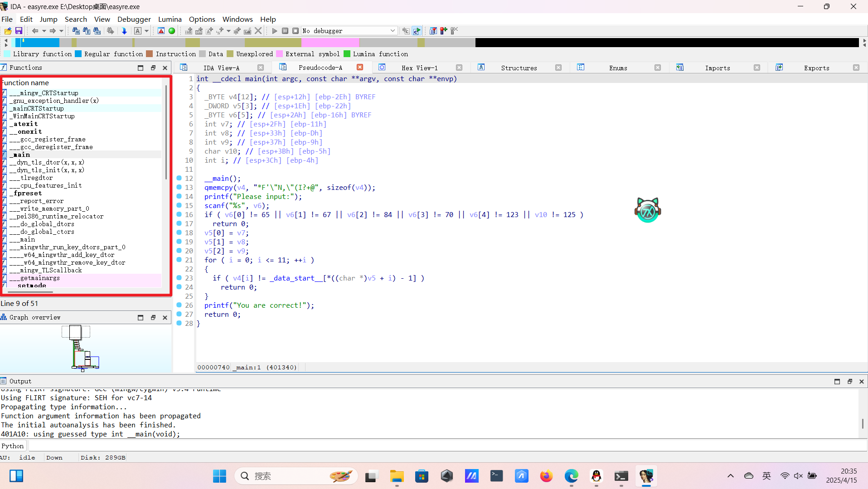Click the Python label in output pane
The height and width of the screenshot is (489, 868).
pyautogui.click(x=13, y=445)
